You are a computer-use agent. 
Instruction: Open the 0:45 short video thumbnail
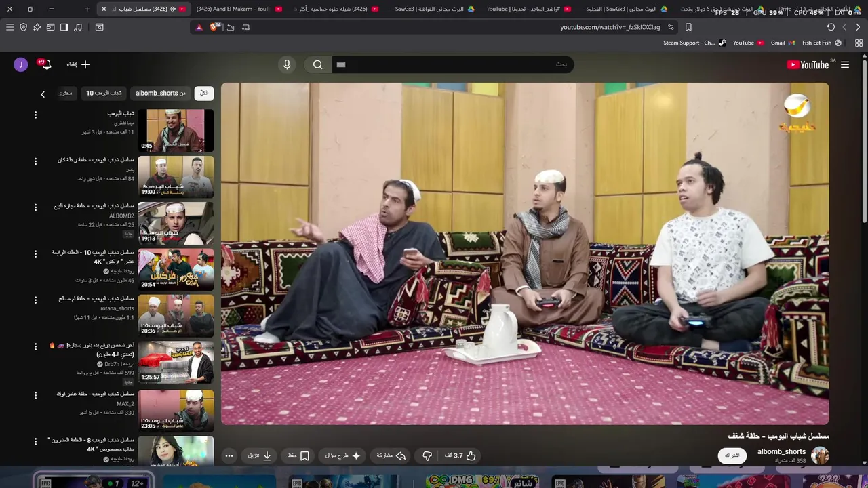tap(176, 130)
